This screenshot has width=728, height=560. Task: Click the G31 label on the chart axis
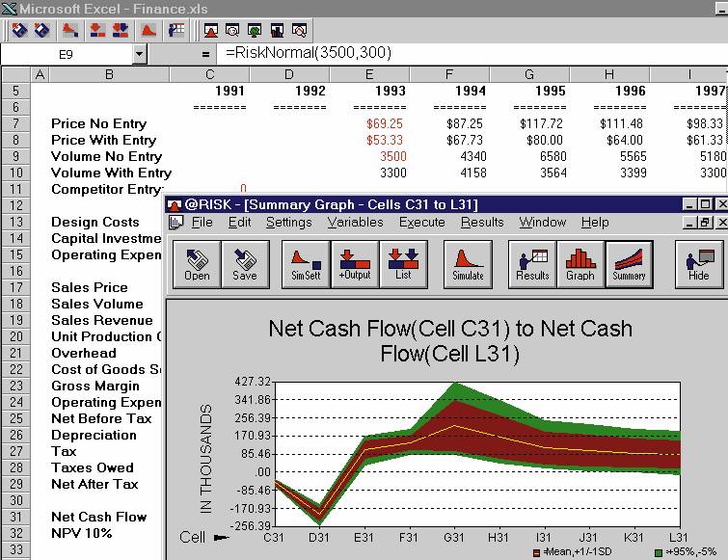point(453,537)
